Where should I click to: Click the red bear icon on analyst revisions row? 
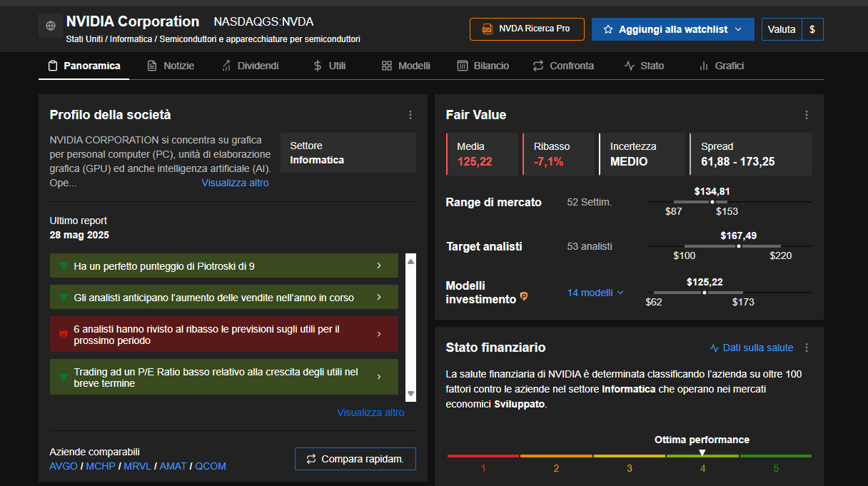[64, 334]
